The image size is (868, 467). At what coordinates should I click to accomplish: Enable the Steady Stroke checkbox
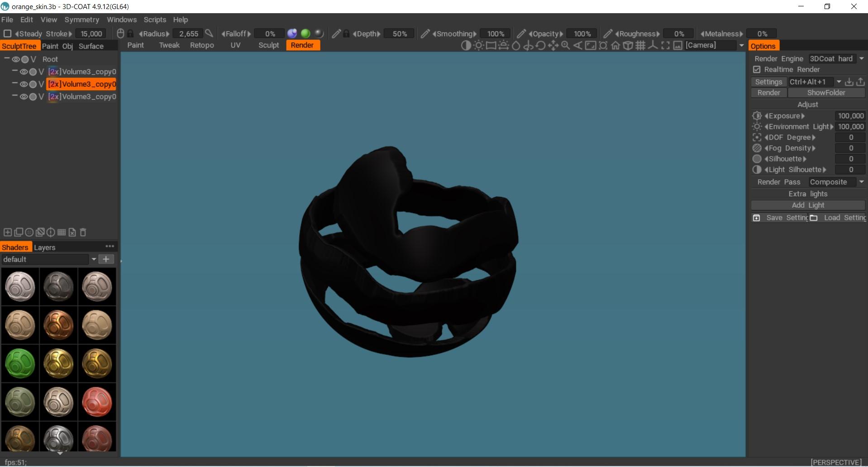tap(7, 33)
